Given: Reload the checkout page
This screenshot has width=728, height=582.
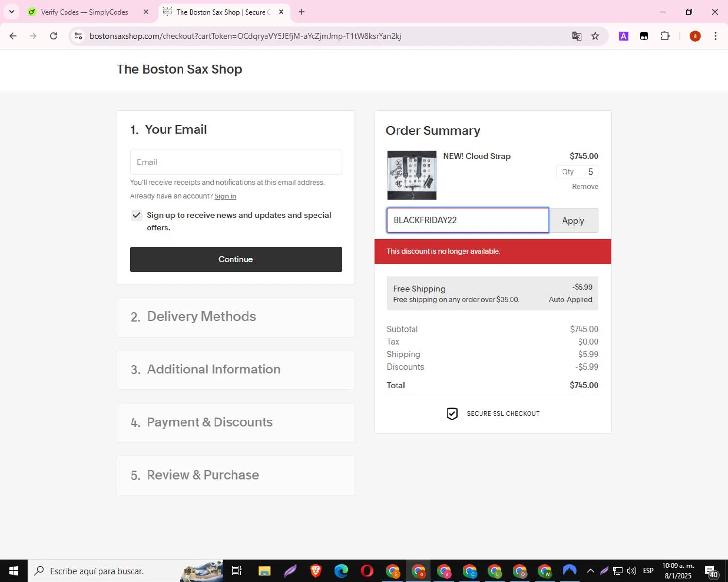Looking at the screenshot, I should click(x=54, y=36).
